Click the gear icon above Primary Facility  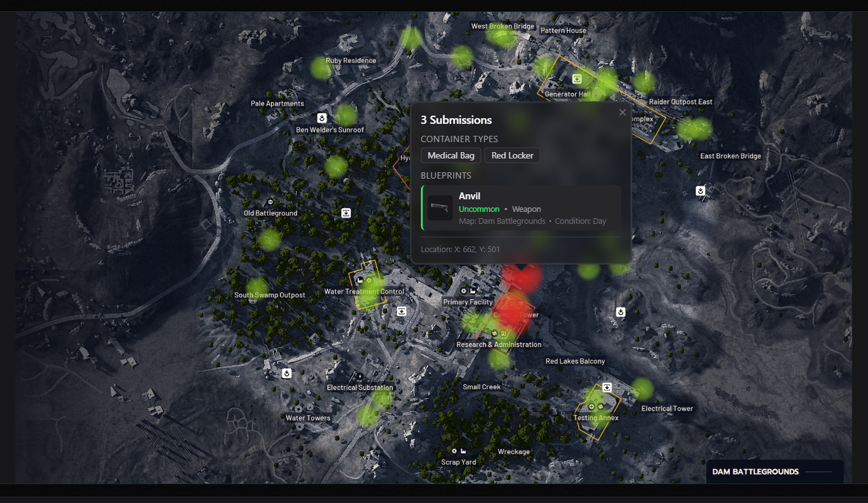[x=464, y=291]
